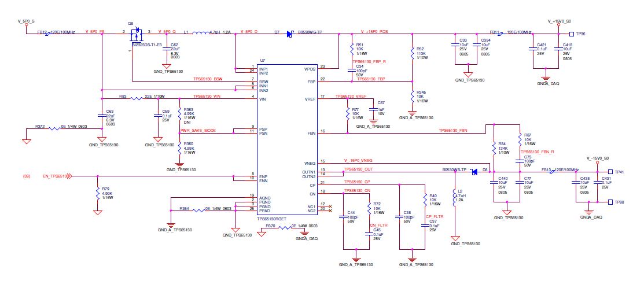Viewport: 644px width, 288px height.
Task: Click the TP36 test point square
Action: click(x=572, y=34)
